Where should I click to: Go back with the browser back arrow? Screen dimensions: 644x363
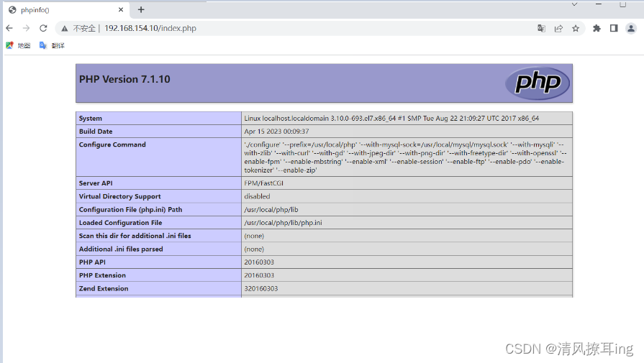[9, 28]
